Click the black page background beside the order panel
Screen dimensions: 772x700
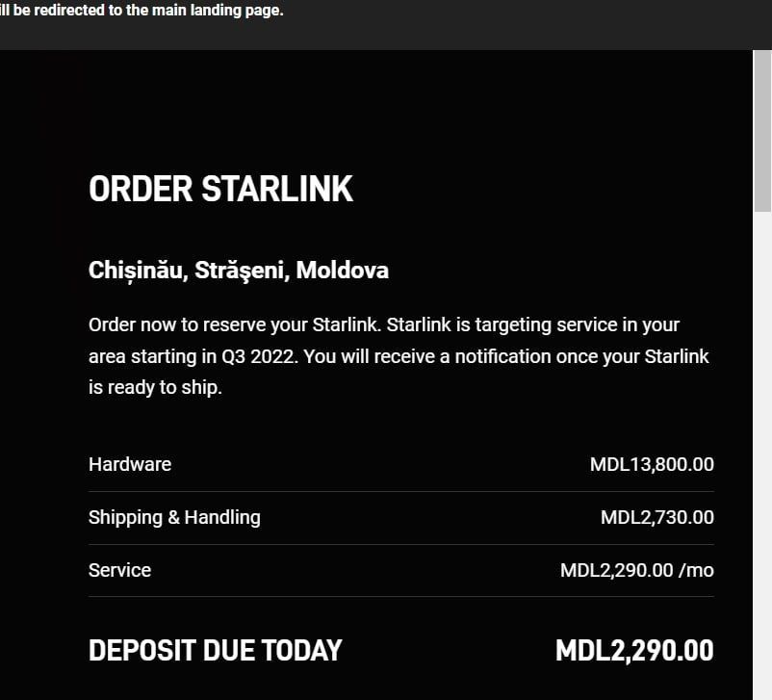coord(39,385)
